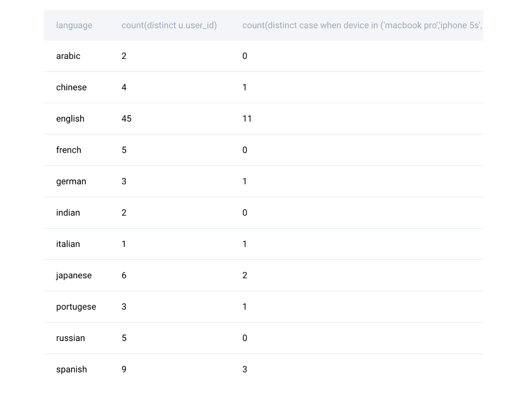Select the 'french' language cell
532x393 pixels.
click(69, 150)
